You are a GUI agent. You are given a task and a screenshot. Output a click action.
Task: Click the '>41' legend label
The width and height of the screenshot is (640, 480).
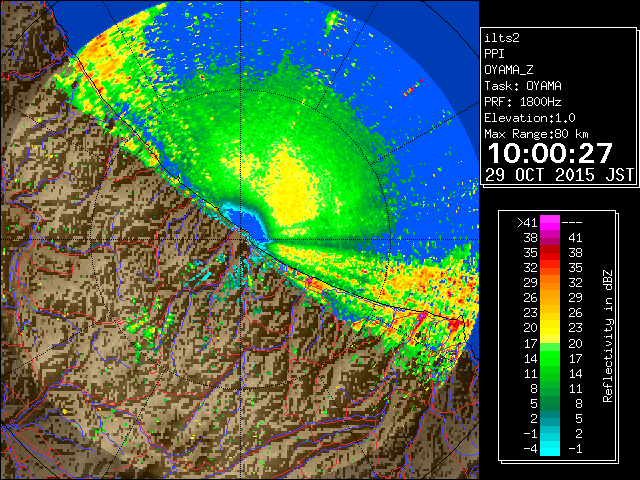[x=527, y=222]
